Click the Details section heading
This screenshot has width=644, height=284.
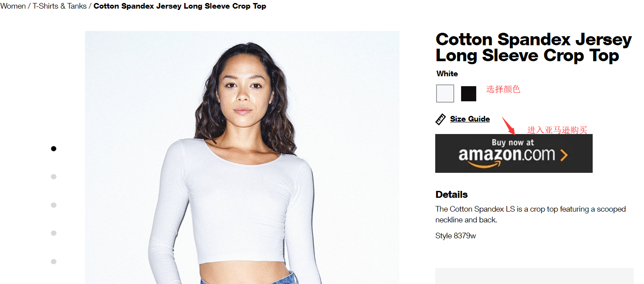click(x=452, y=194)
